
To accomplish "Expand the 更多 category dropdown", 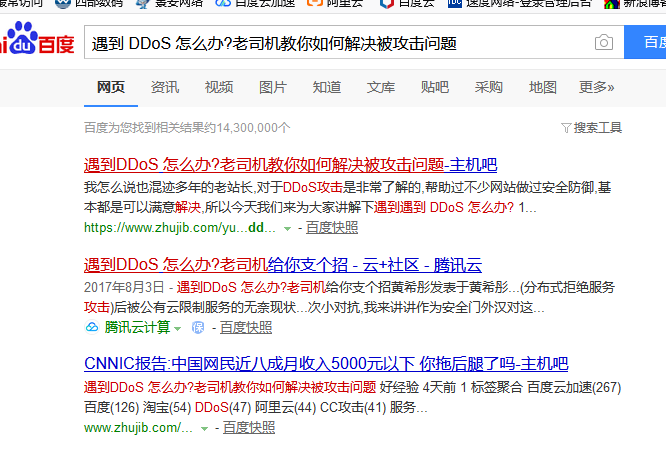I will pos(596,87).
